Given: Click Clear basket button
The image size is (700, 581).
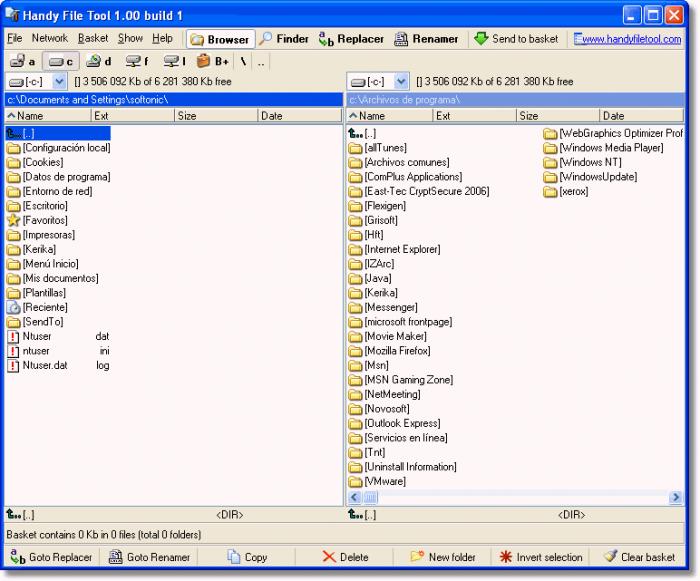Looking at the screenshot, I should pos(639,557).
